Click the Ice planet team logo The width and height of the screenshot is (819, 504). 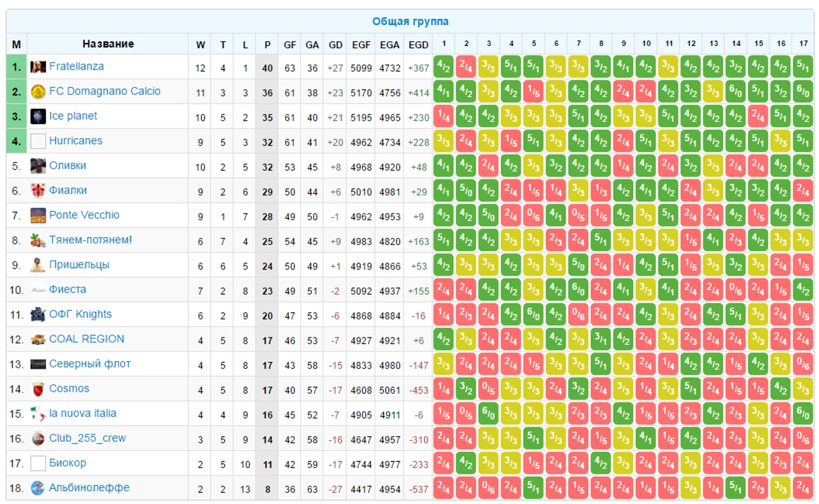pos(38,116)
